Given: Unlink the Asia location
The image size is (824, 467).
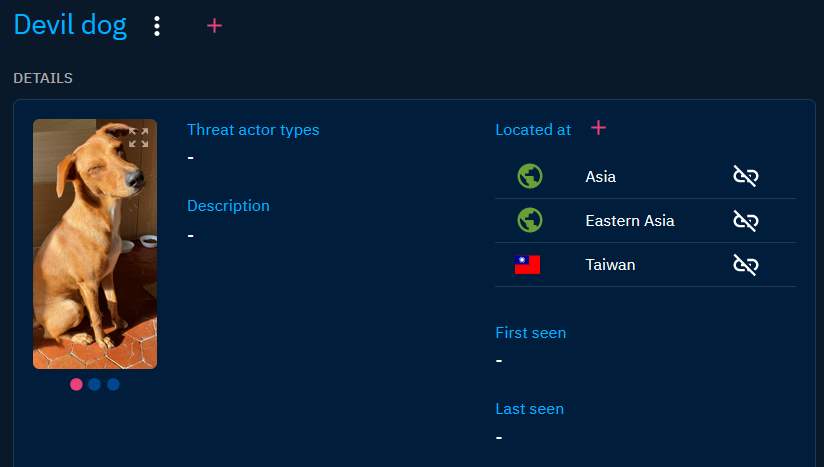Looking at the screenshot, I should 745,177.
